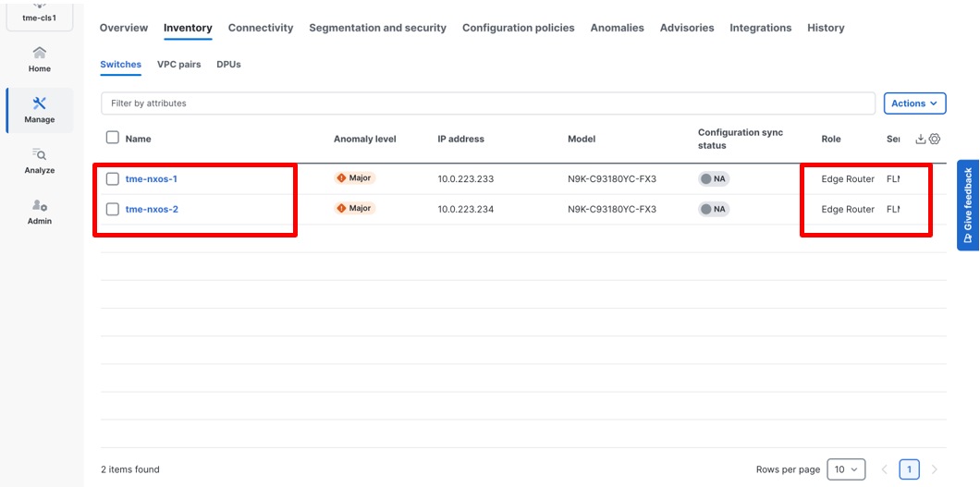Image resolution: width=980 pixels, height=487 pixels.
Task: Open the Home section in sidebar
Action: pyautogui.click(x=40, y=59)
